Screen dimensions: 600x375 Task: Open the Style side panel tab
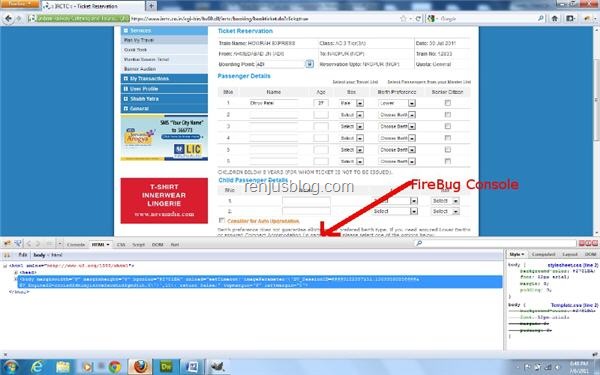point(516,254)
